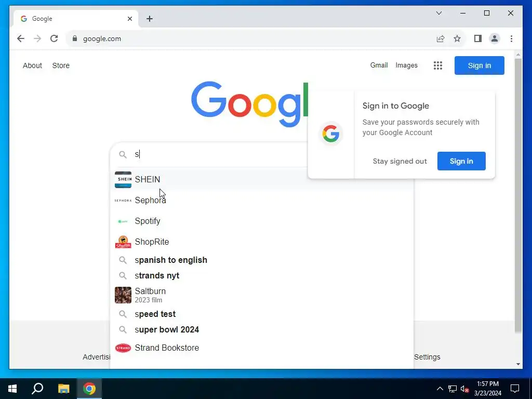This screenshot has height=399, width=532.
Task: Click the magnifier icon in the search box
Action: point(123,154)
